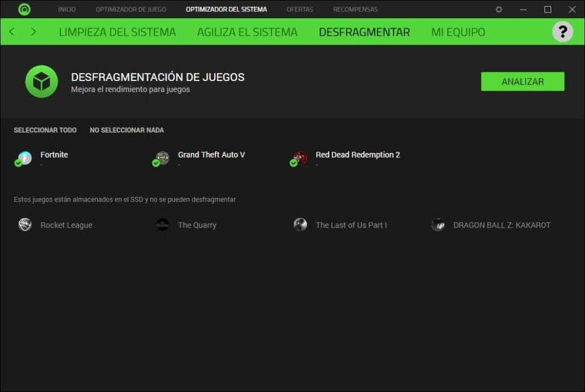Click the DRAGON BALL Z: KAKAROT icon
585x392 pixels.
[x=438, y=225]
